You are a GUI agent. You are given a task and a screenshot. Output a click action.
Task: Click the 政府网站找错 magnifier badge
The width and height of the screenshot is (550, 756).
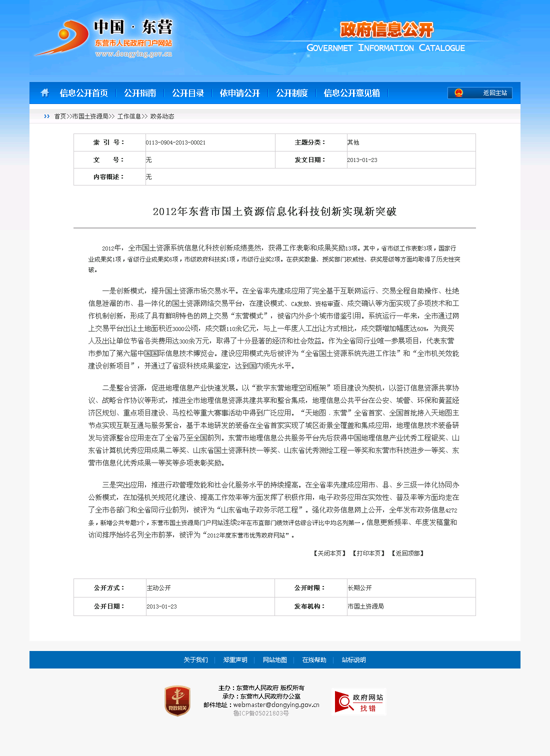pos(359,702)
